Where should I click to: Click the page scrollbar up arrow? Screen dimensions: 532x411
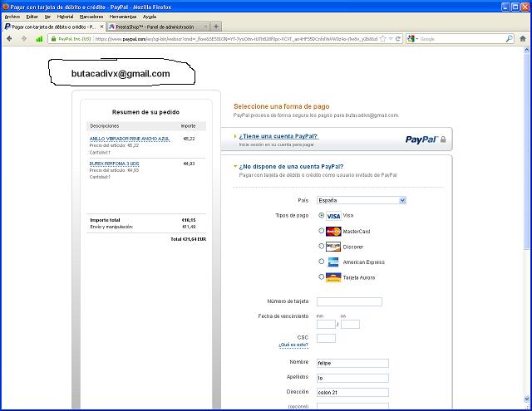point(526,50)
